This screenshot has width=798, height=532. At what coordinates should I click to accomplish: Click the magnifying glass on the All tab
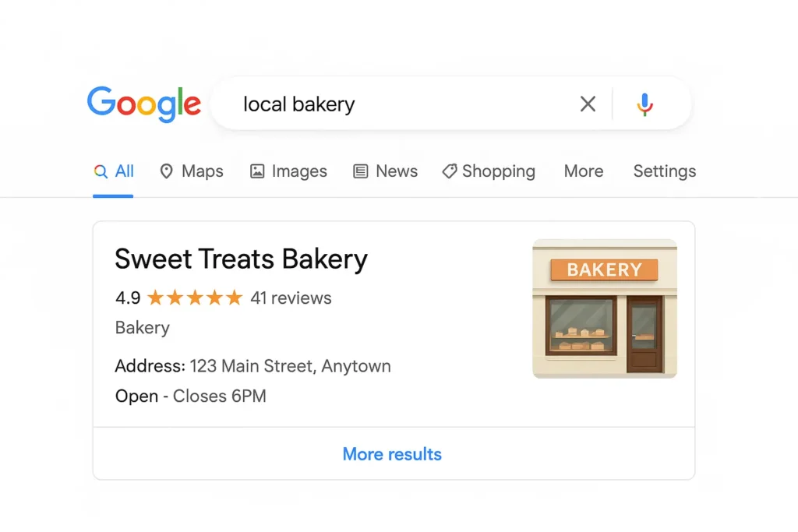tap(101, 171)
